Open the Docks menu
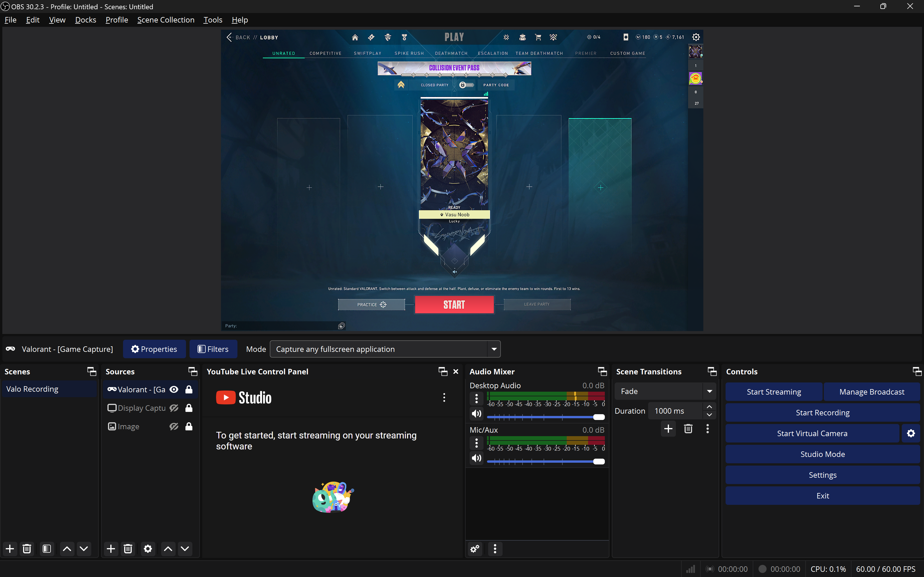The image size is (924, 577). pos(85,20)
